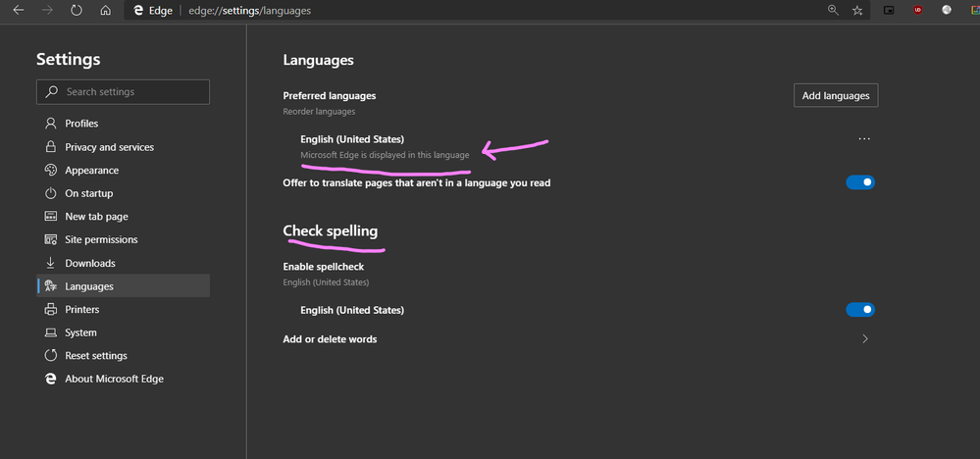Click the Downloads arrow icon
Screen dimensions: 980x459
tap(51, 263)
